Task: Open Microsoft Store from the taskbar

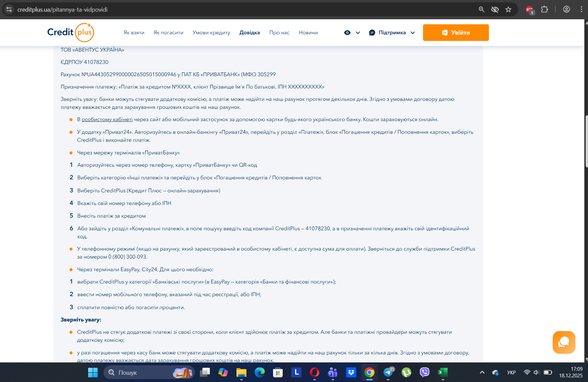Action: click(x=278, y=373)
